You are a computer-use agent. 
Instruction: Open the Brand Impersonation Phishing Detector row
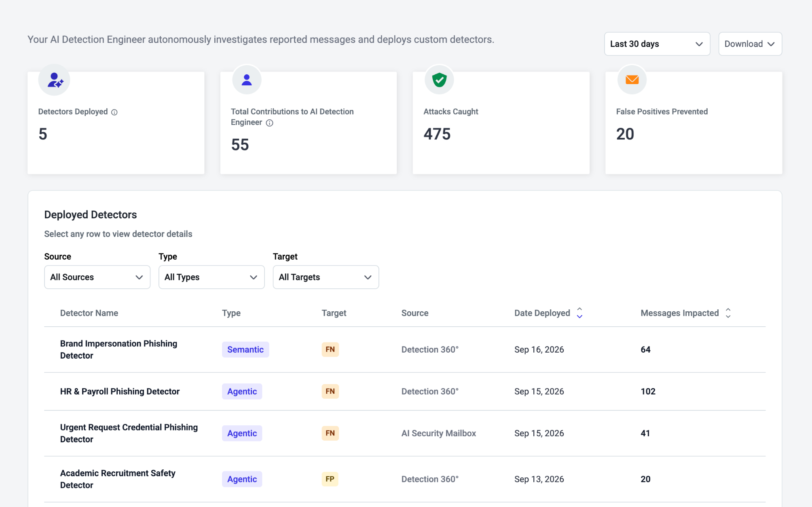(x=405, y=349)
